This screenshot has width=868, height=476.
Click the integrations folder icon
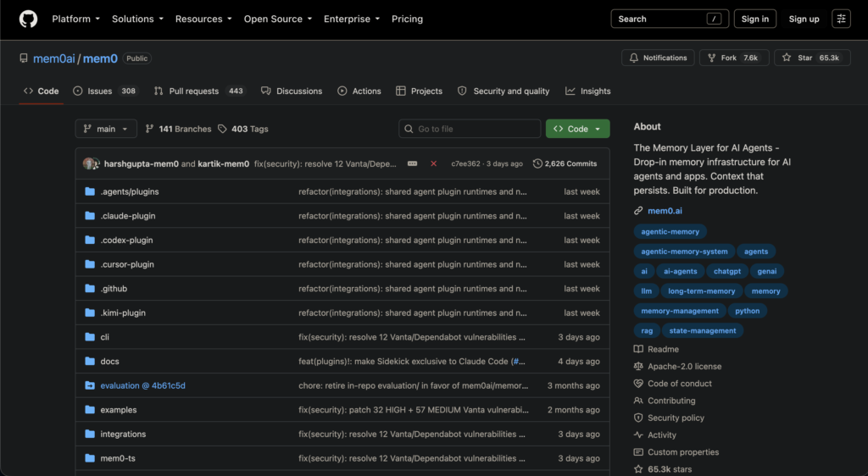coord(90,434)
